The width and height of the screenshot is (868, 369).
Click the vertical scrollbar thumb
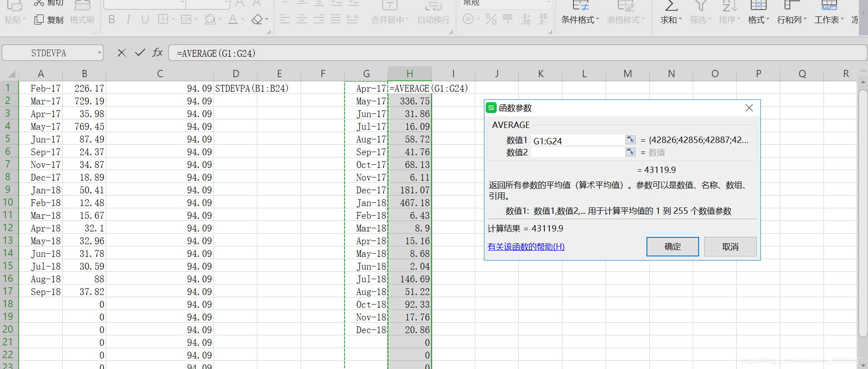click(x=863, y=213)
